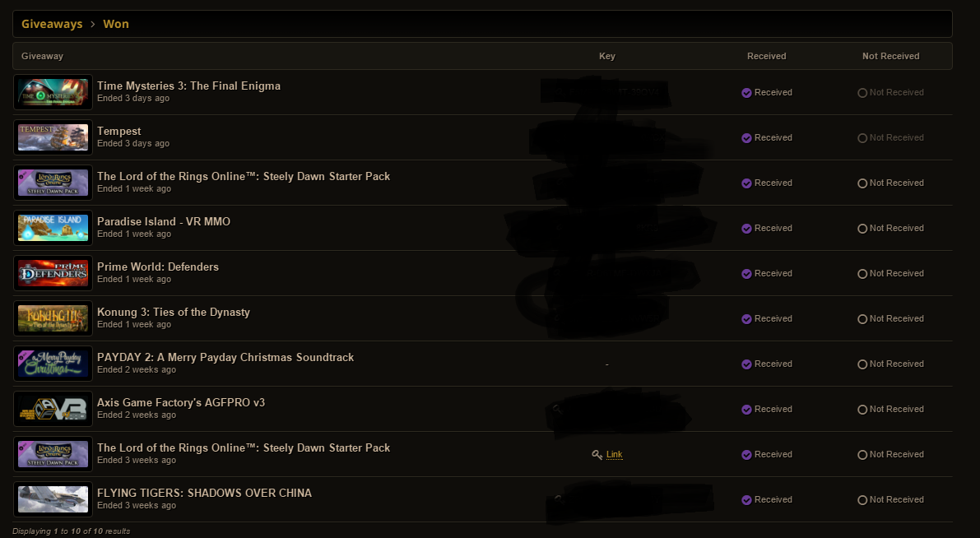Click the Not Received column header
980x538 pixels.
pos(890,56)
